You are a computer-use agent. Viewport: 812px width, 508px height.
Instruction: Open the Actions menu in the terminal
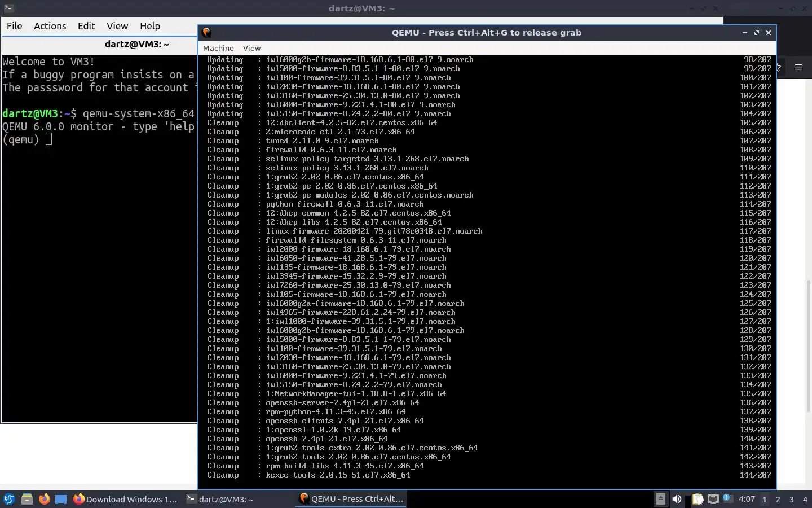50,26
